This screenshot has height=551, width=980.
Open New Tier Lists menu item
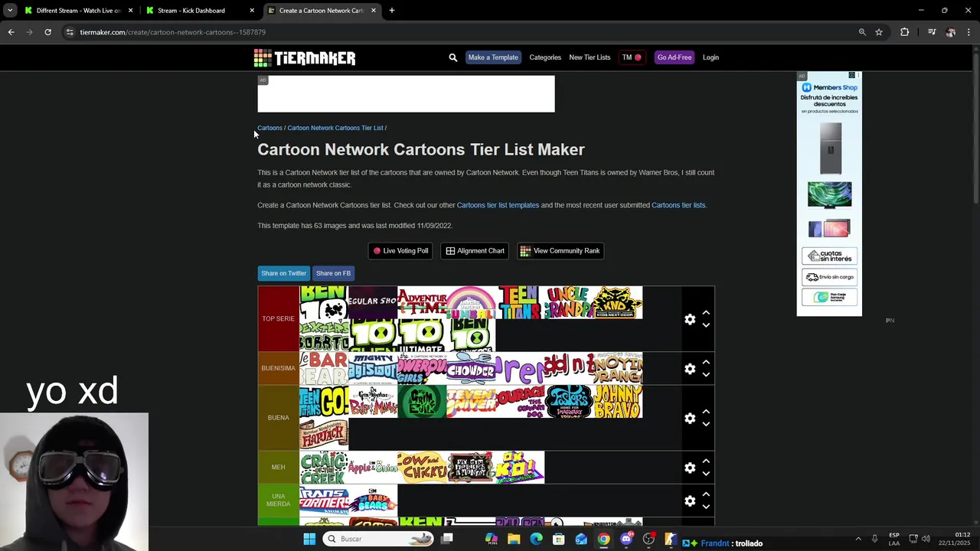[590, 57]
